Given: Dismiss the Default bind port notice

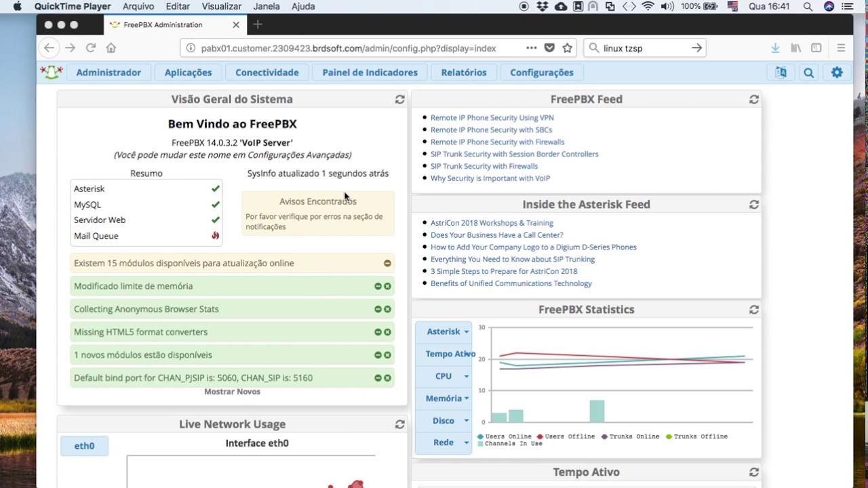Looking at the screenshot, I should click(x=387, y=378).
